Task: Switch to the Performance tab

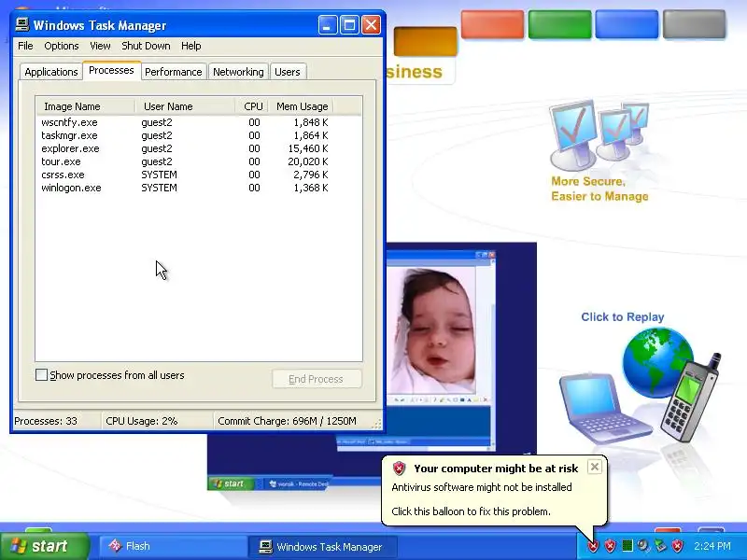Action: tap(174, 72)
